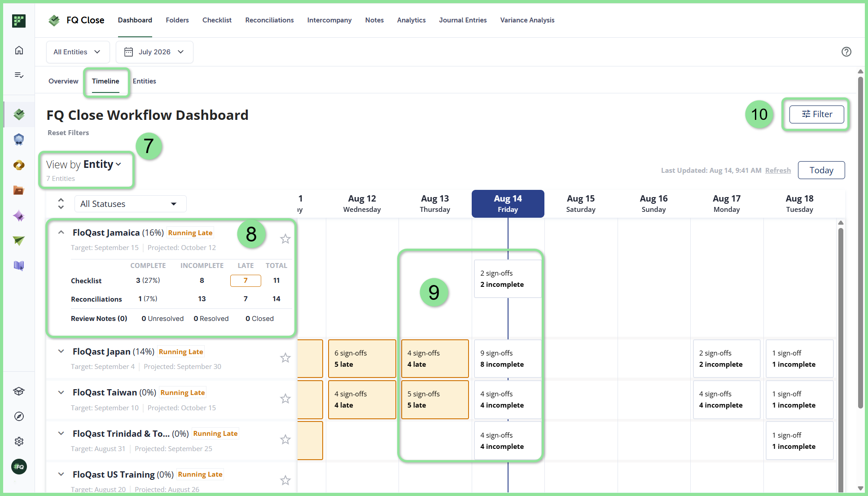
Task: Click the Refresh link
Action: (x=778, y=171)
